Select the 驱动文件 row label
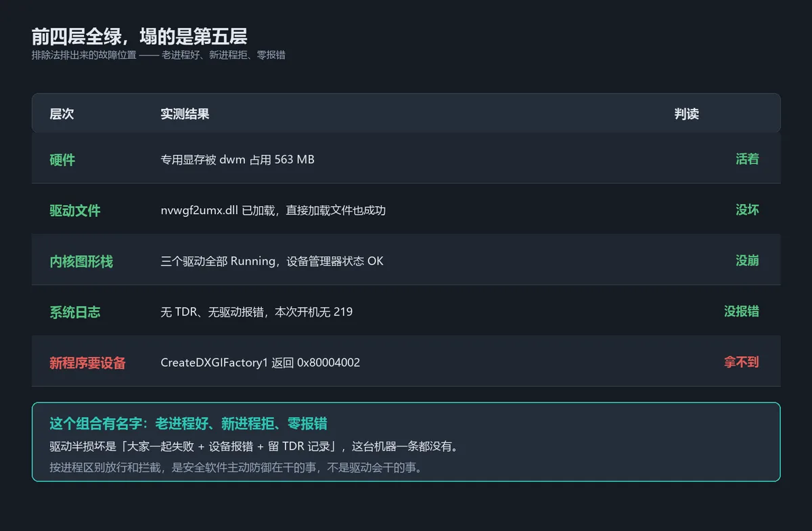 coord(75,211)
